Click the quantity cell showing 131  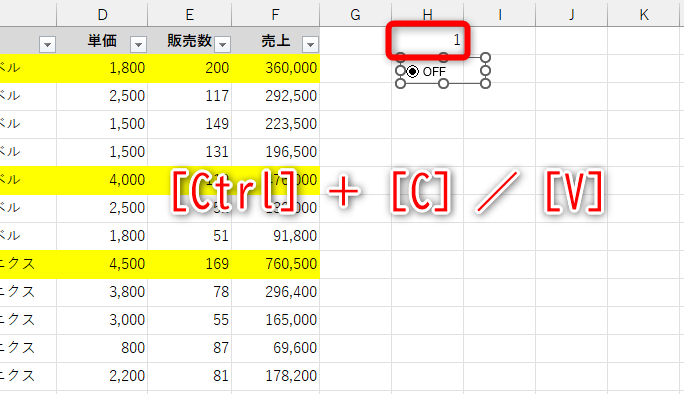coord(190,152)
